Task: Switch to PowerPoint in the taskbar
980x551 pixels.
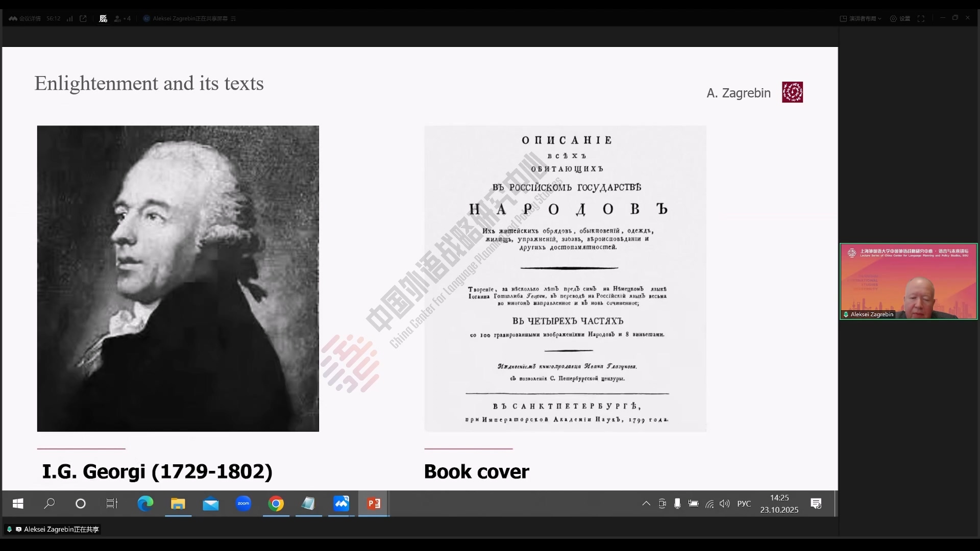Action: point(374,504)
